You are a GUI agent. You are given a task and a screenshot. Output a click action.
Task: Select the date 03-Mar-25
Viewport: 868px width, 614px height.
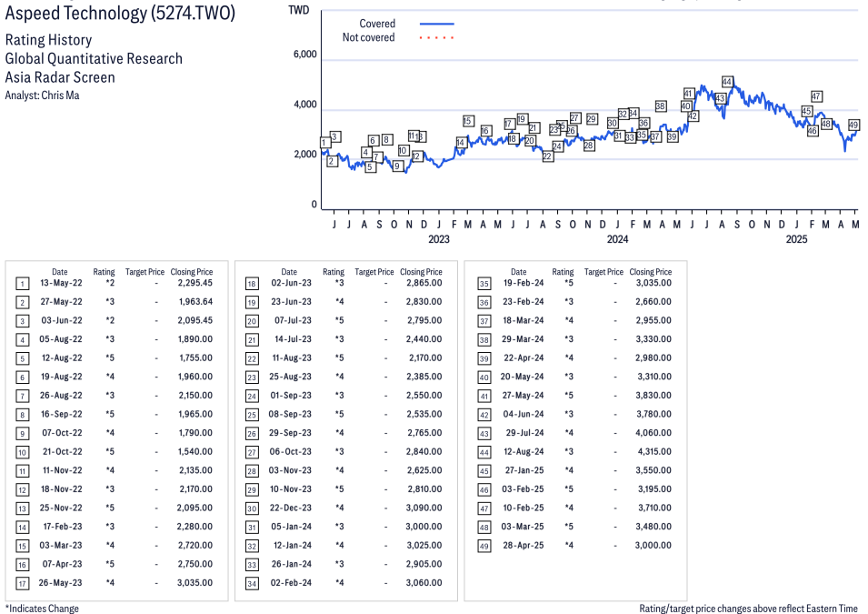click(x=523, y=527)
